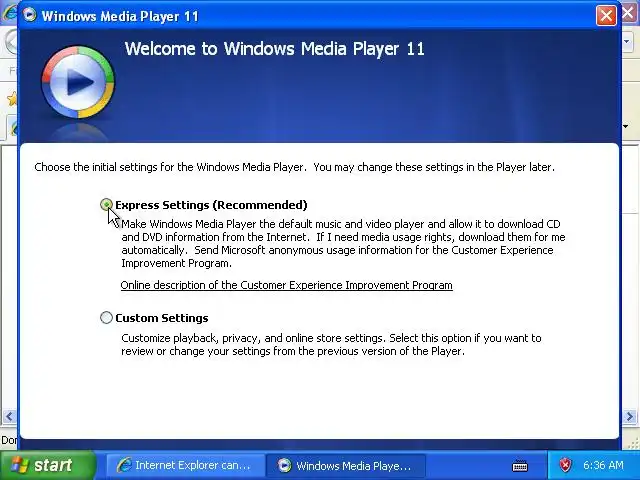Viewport: 640px width, 480px height.
Task: Activate Windows Media Player taskbar button
Action: point(346,465)
